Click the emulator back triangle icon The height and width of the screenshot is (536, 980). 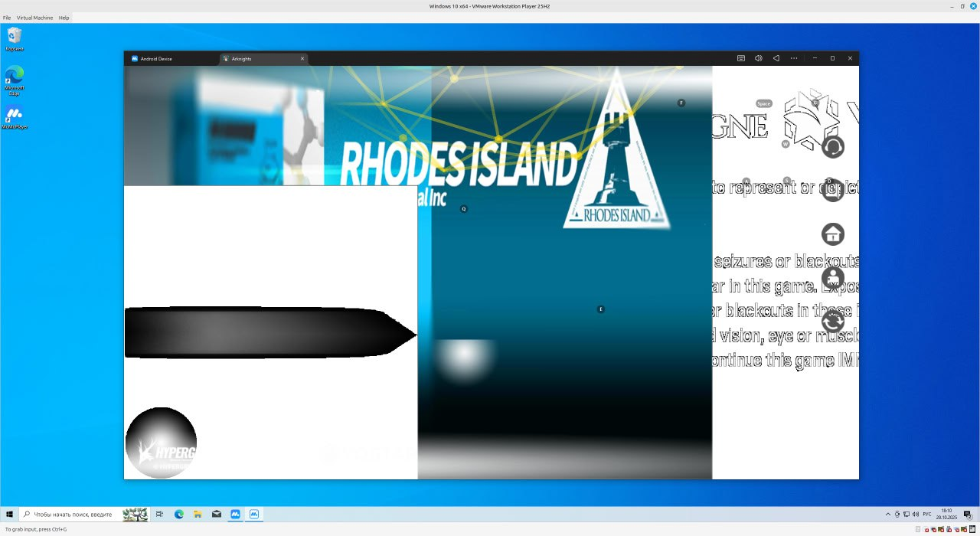[x=776, y=58]
